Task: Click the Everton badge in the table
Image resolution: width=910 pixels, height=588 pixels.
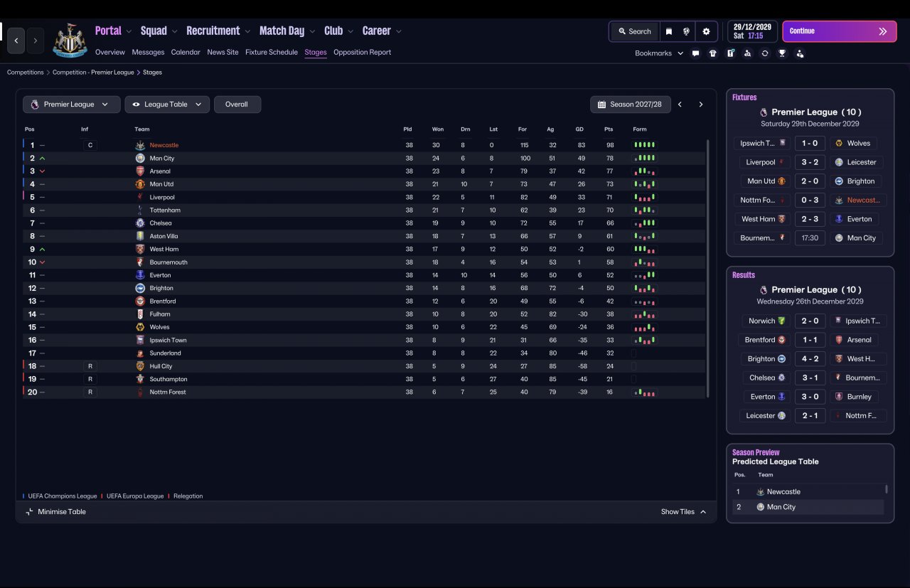Action: (140, 275)
